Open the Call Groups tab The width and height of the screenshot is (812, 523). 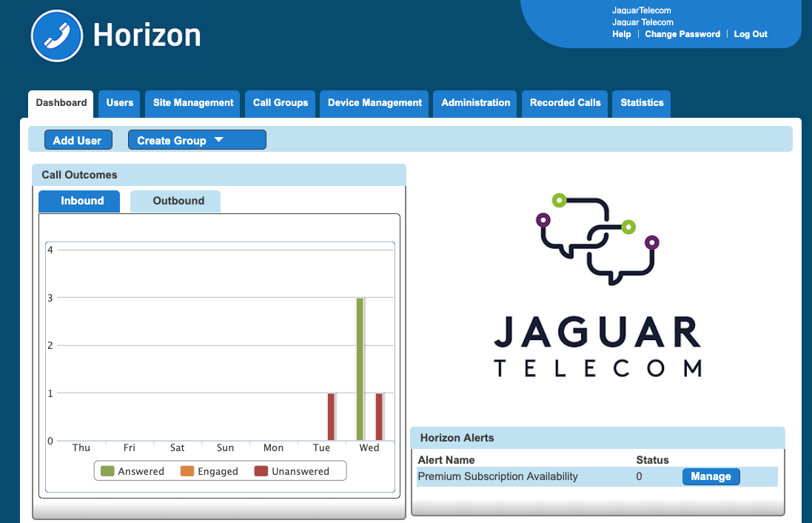(x=281, y=103)
